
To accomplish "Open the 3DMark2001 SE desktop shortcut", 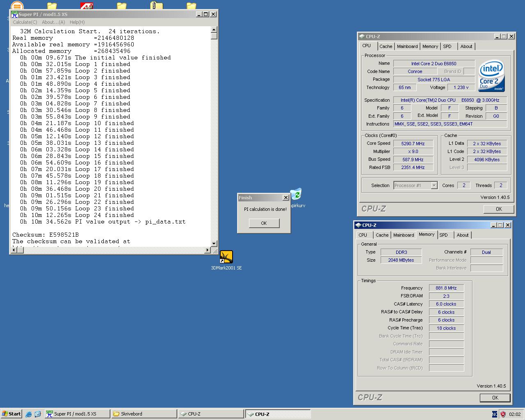I will click(x=226, y=257).
